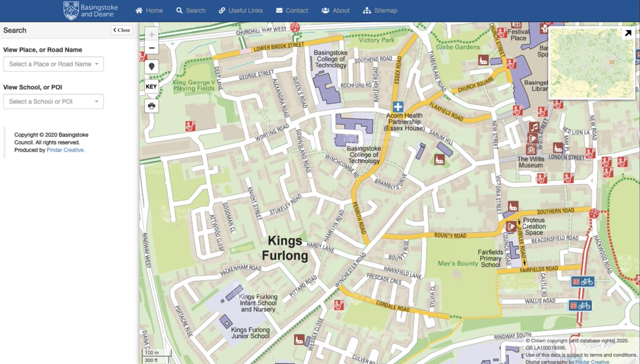Open Search from the navigation bar
Image resolution: width=640 pixels, height=364 pixels.
190,10
